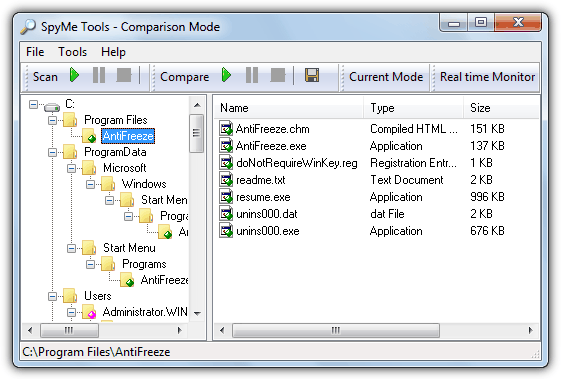Screen dimensions: 561x379
Task: Open the Help menu
Action: [113, 52]
